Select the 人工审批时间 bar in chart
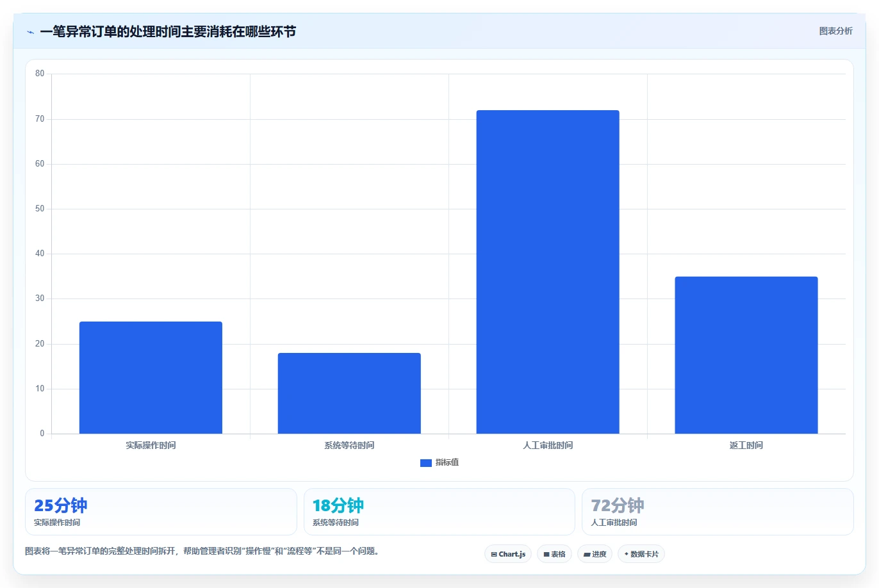This screenshot has height=588, width=879. pyautogui.click(x=548, y=272)
